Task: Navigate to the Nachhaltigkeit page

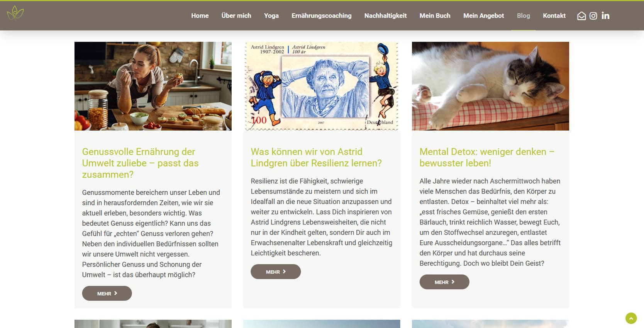Action: 385,16
